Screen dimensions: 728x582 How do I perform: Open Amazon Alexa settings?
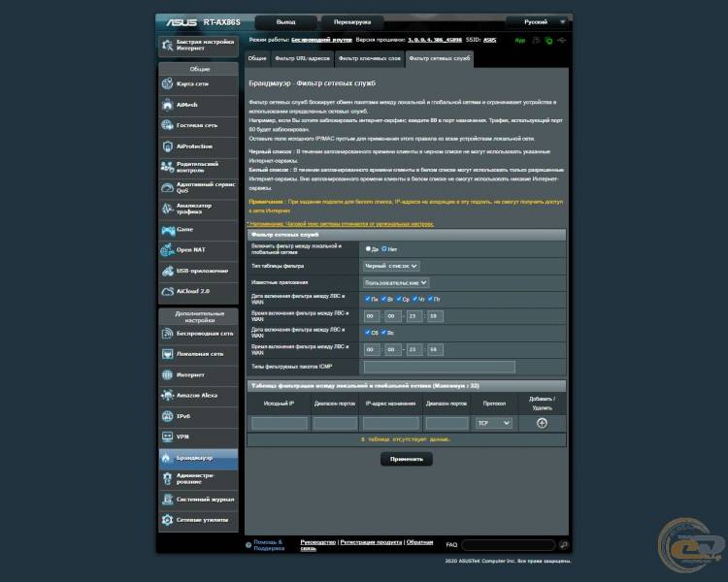pos(198,396)
